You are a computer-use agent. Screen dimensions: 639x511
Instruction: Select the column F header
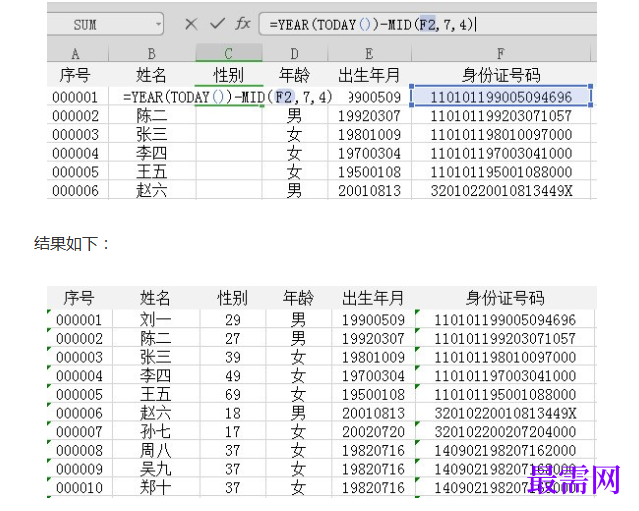(x=500, y=54)
